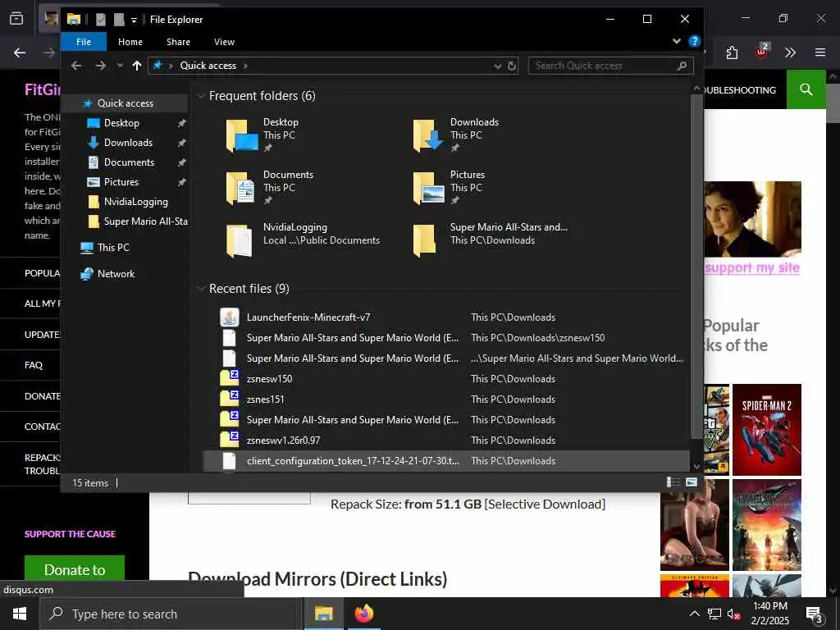Select Desktop in navigation pane
The width and height of the screenshot is (840, 630).
tap(121, 123)
